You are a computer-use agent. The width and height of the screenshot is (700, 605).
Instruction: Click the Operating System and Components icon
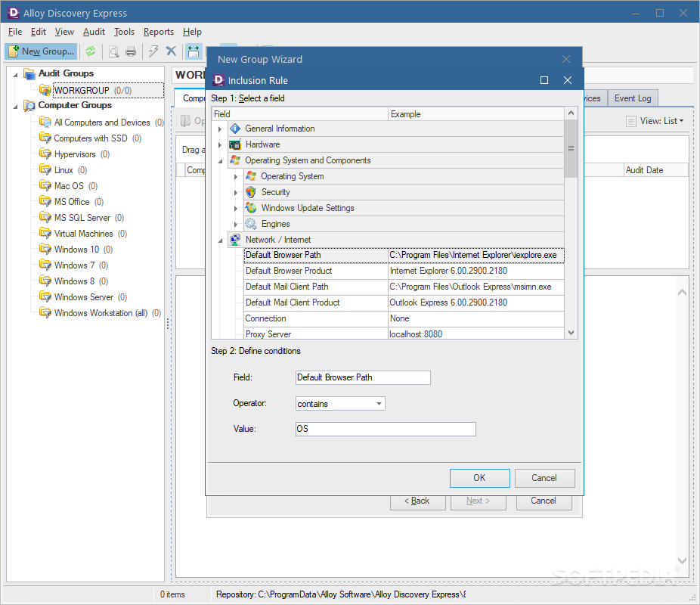coord(235,160)
